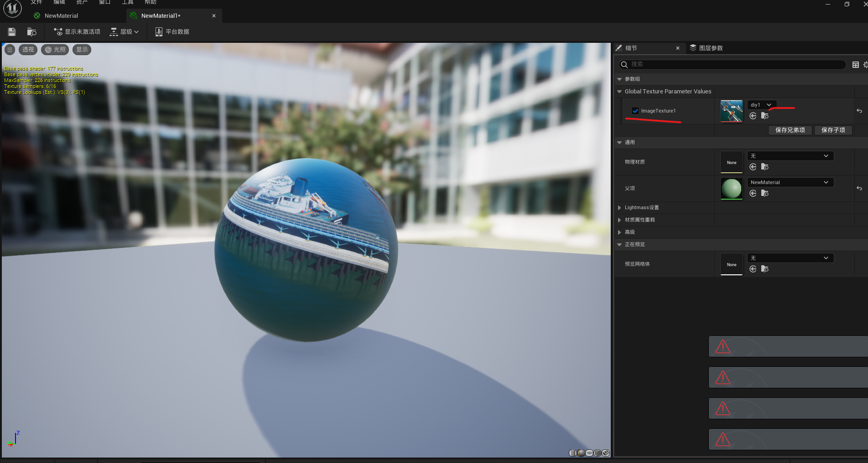Screen dimensions: 868x463
Task: Set preview mesh to selected custom mesh
Action: (x=606, y=453)
